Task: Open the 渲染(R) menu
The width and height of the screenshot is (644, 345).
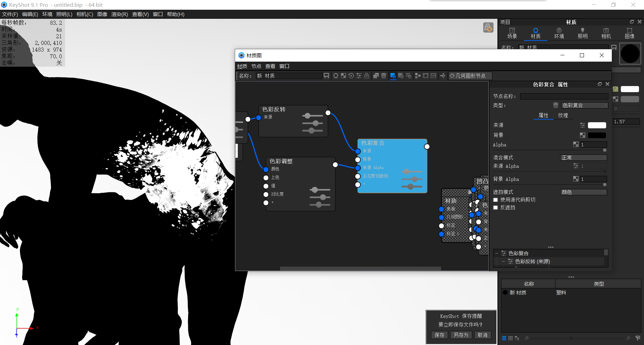Action: point(119,14)
